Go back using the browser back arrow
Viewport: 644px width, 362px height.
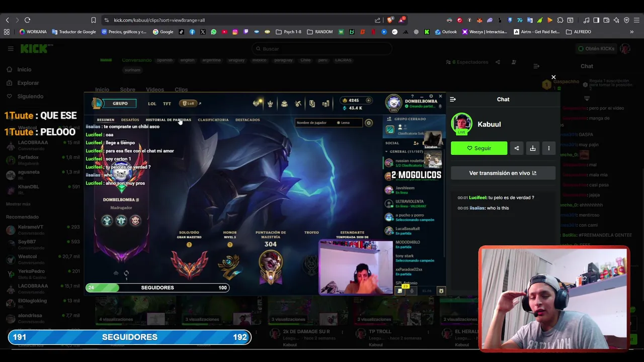[x=8, y=20]
